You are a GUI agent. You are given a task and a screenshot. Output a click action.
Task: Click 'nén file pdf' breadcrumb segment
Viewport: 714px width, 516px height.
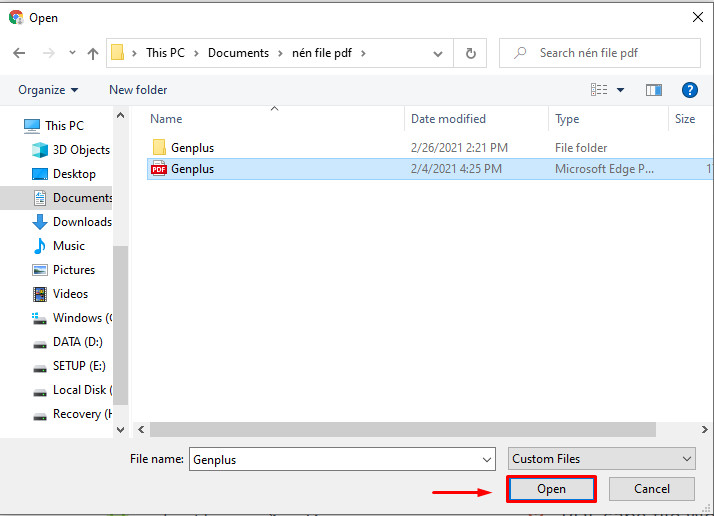click(x=322, y=53)
